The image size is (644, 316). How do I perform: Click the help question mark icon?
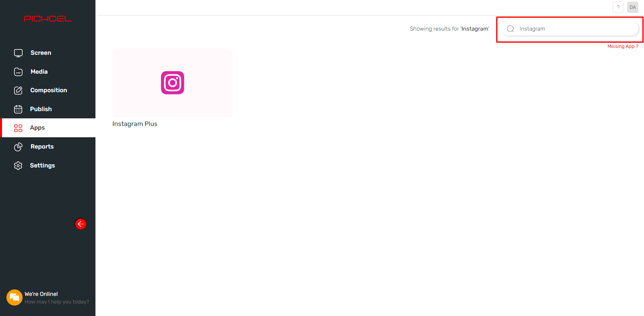pyautogui.click(x=618, y=7)
